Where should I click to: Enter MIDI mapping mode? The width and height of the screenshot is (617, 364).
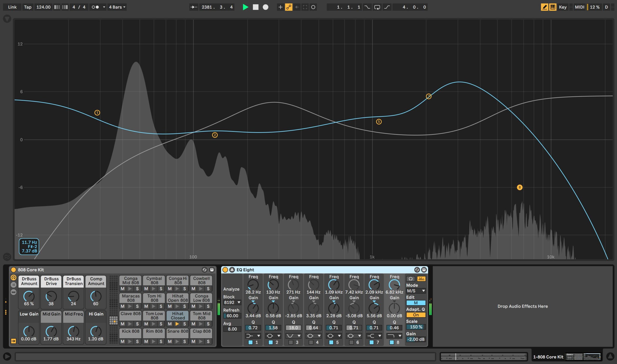(579, 7)
